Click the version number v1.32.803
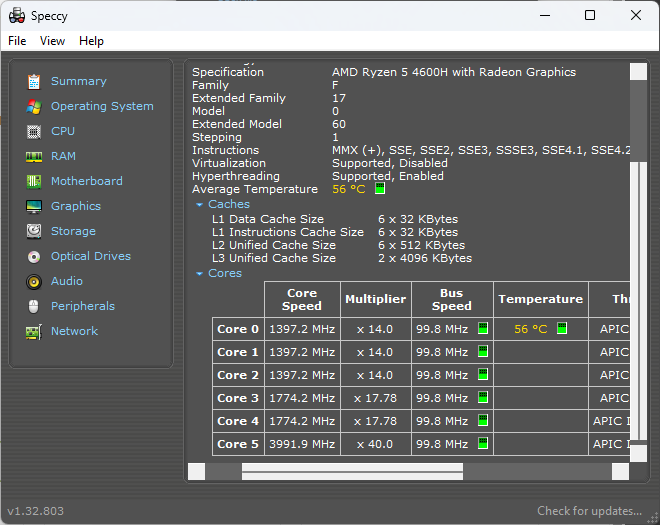Screen dimensions: 660x525 (36, 511)
